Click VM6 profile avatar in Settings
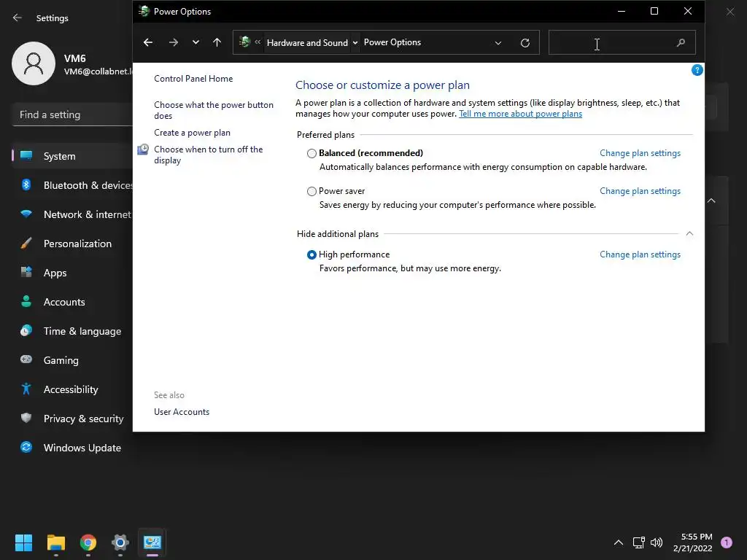Viewport: 747px width, 560px height. point(34,63)
